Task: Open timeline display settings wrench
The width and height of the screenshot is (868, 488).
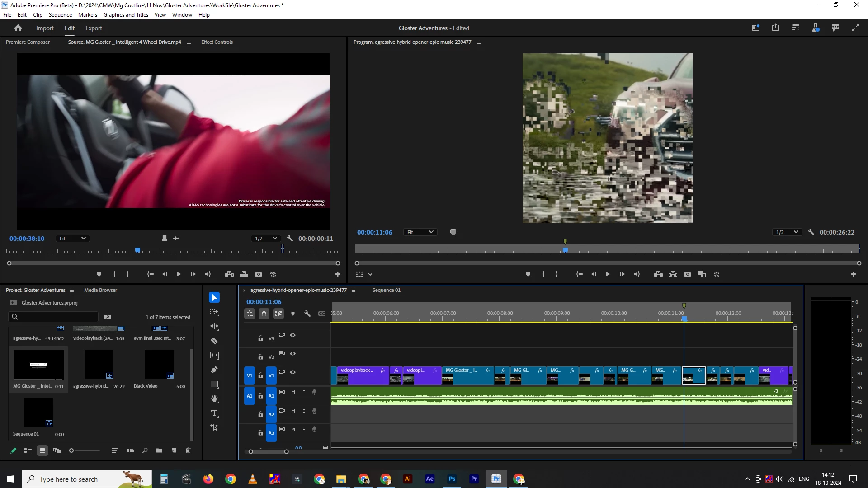Action: [x=307, y=314]
